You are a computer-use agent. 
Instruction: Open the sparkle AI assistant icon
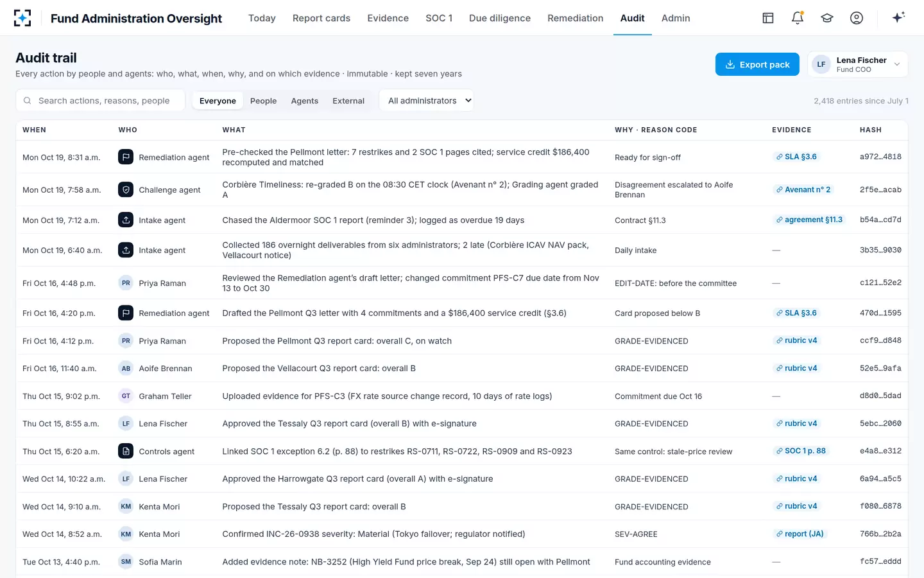(898, 17)
